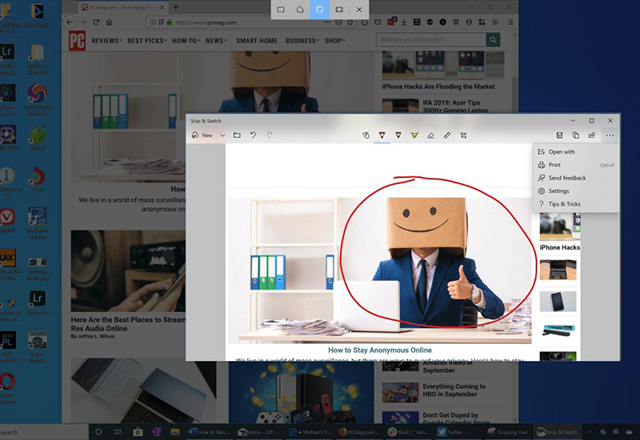This screenshot has width=640, height=440.
Task: Open SMART HOME section on PCMag
Action: click(256, 40)
